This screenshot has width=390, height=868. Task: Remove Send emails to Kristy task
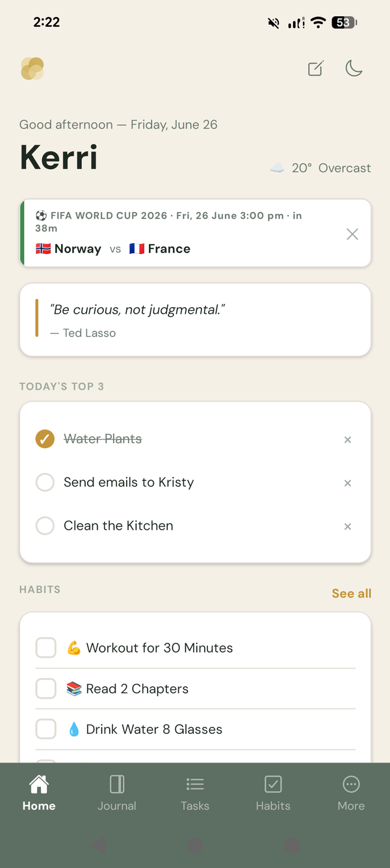point(348,483)
